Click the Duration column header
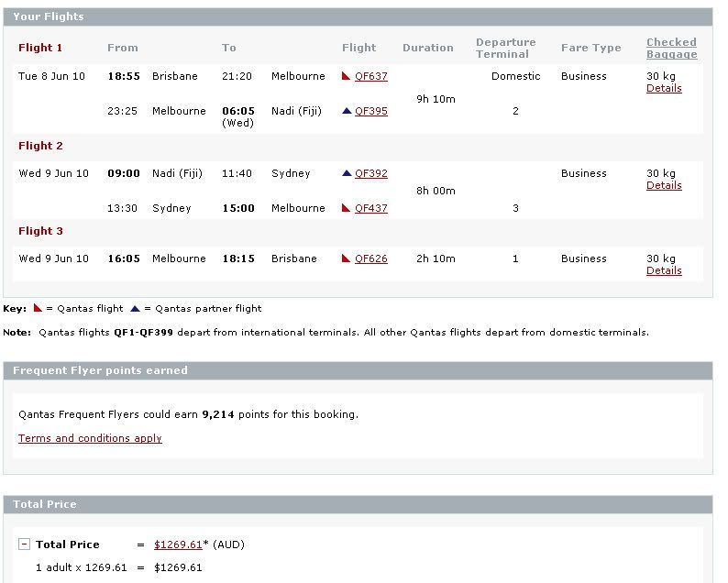Viewport: 728px width, 583px height. tap(428, 48)
